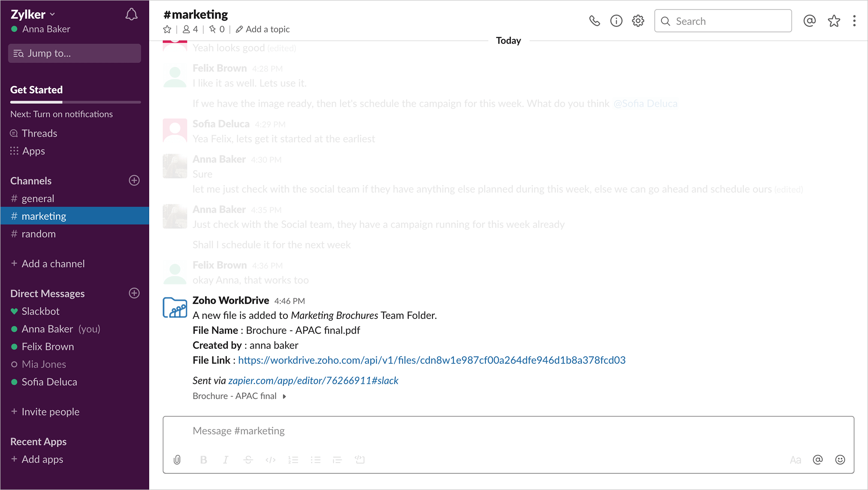Click into the Search field
The height and width of the screenshot is (490, 868).
point(723,21)
